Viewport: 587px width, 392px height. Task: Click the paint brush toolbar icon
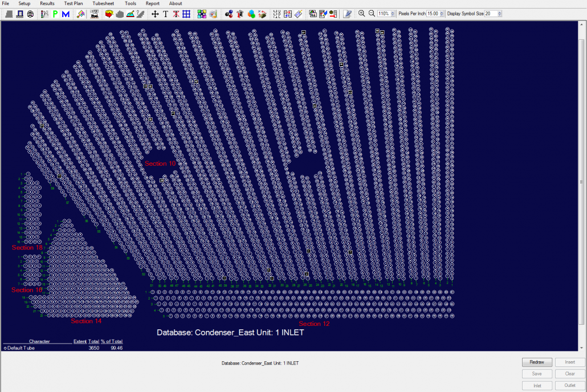81,14
